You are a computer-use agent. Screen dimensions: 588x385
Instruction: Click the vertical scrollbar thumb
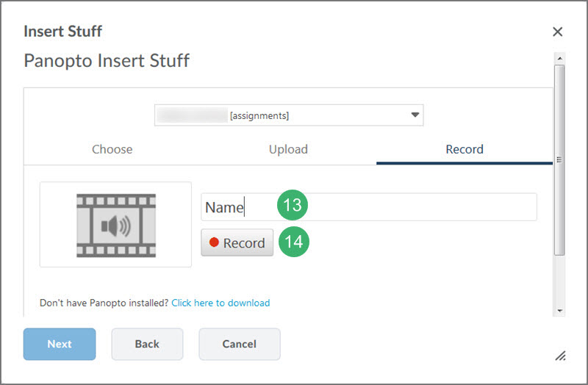tap(559, 160)
